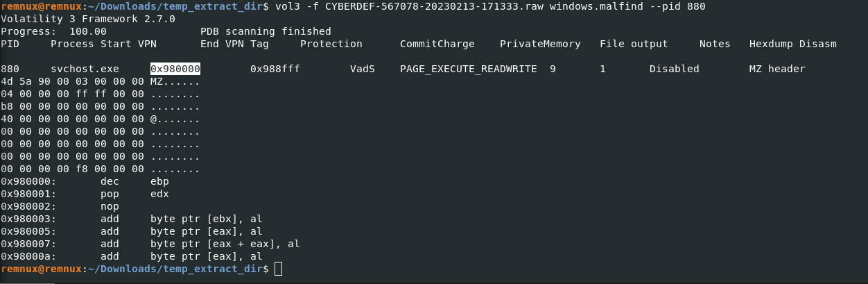
Task: Click the Hexdump Disasm column header
Action: (x=793, y=44)
